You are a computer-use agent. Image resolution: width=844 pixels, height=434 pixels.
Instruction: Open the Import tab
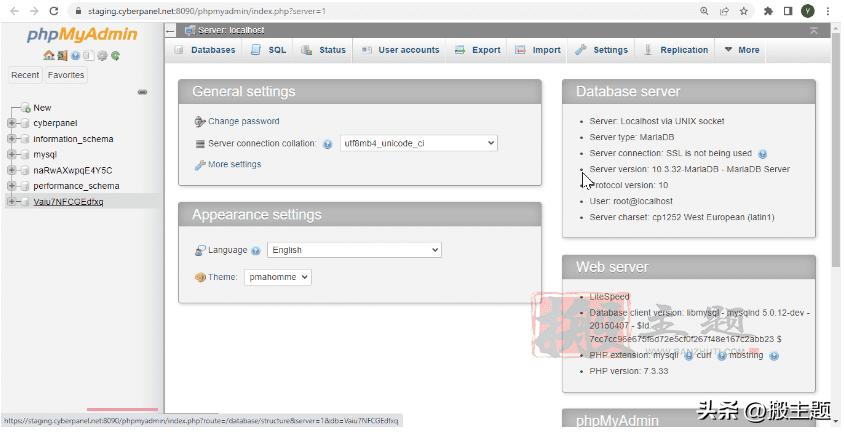point(537,50)
